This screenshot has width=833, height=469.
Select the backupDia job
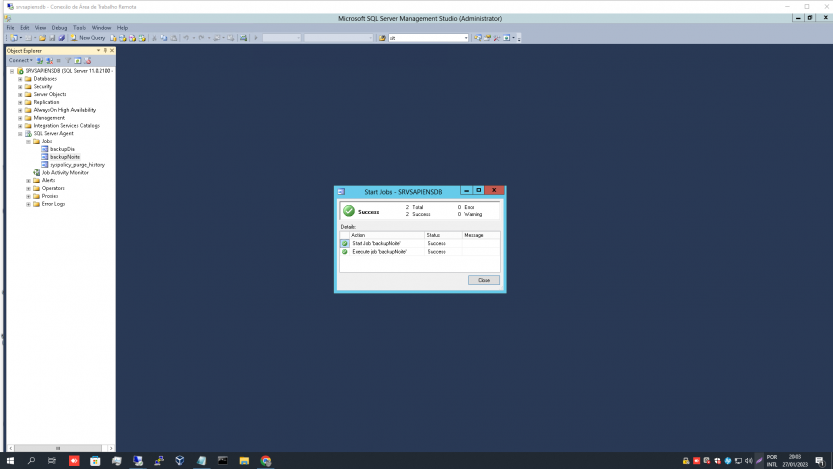coord(62,149)
